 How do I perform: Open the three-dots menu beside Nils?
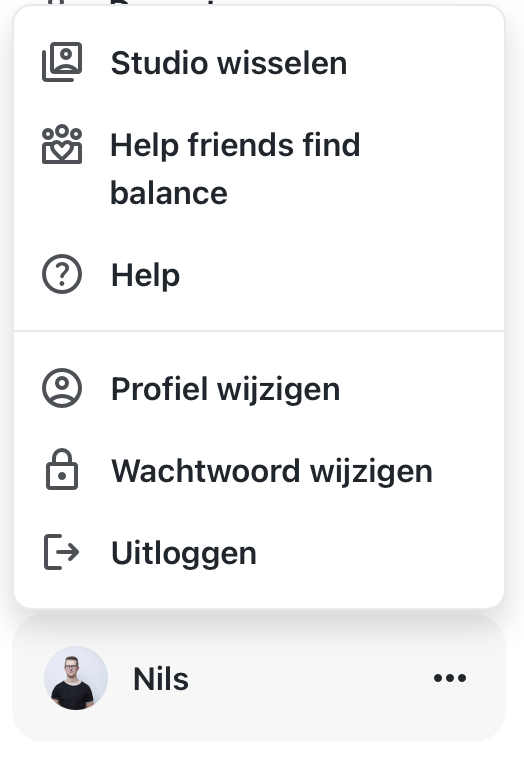tap(450, 678)
